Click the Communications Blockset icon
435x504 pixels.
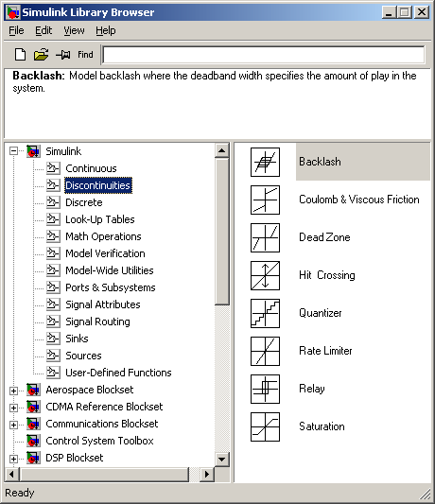[33, 424]
